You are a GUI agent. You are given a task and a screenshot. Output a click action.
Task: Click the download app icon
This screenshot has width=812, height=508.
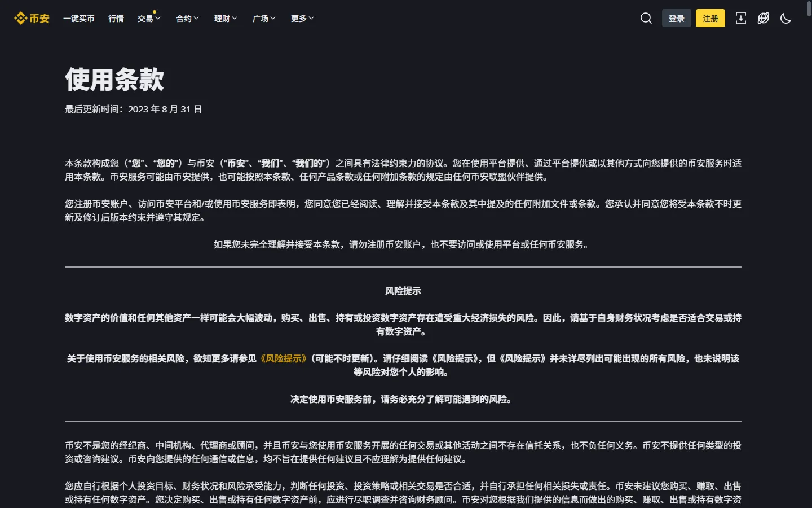741,19
